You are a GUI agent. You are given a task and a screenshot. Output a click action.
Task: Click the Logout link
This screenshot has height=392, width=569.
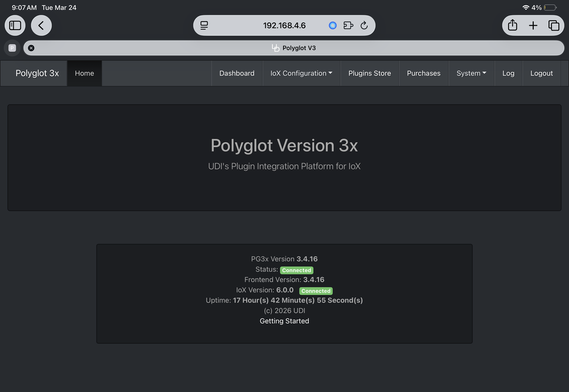pos(541,73)
